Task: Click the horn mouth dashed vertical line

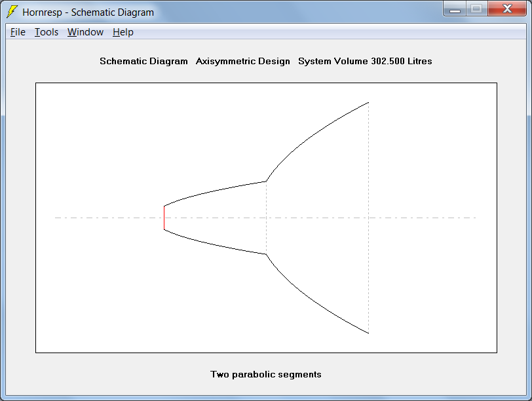Action: pos(368,218)
